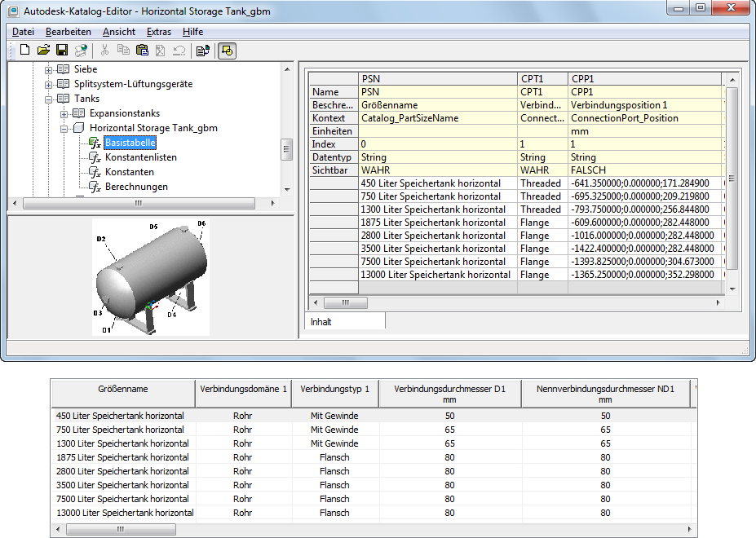Screen dimensions: 756x538
Task: Click the Sichtbar FALSCH cell in CPP1
Action: coord(645,170)
